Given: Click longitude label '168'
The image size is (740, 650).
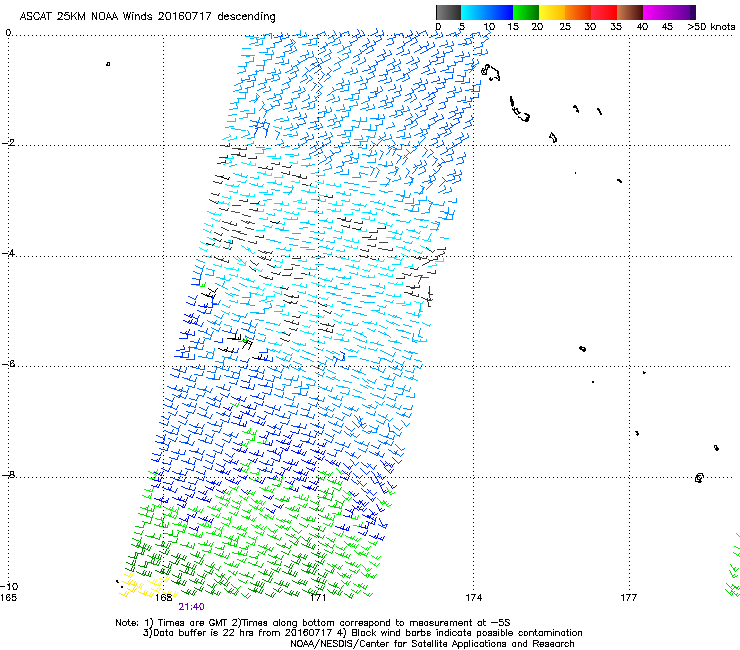Looking at the screenshot, I should click(x=163, y=598).
